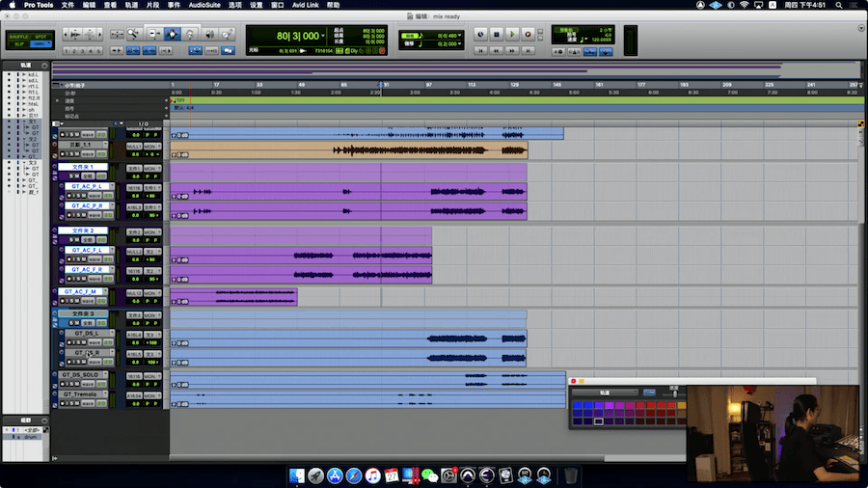Image resolution: width=868 pixels, height=488 pixels.
Task: Select the Selector tool
Action: 173,35
